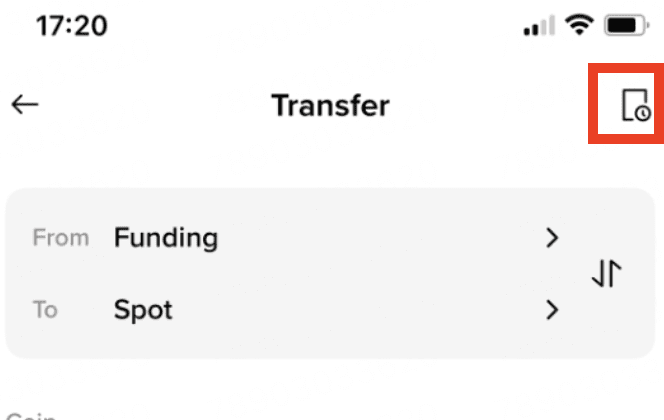Tap the partially visible Coin label

[30, 415]
